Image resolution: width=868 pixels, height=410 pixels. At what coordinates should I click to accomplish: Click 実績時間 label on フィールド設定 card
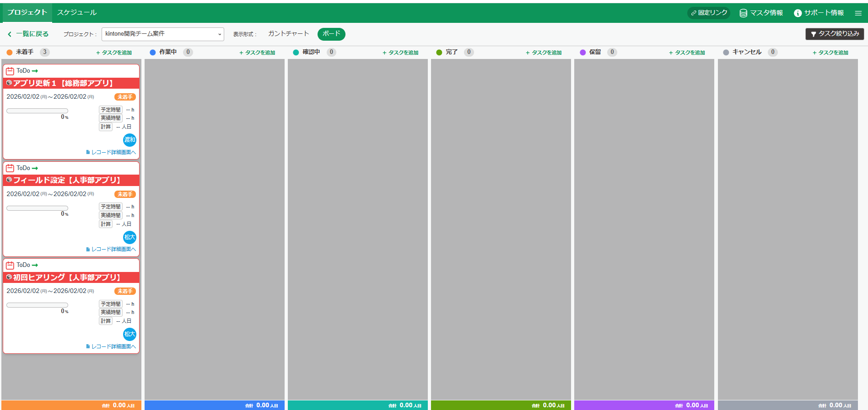[x=111, y=215]
